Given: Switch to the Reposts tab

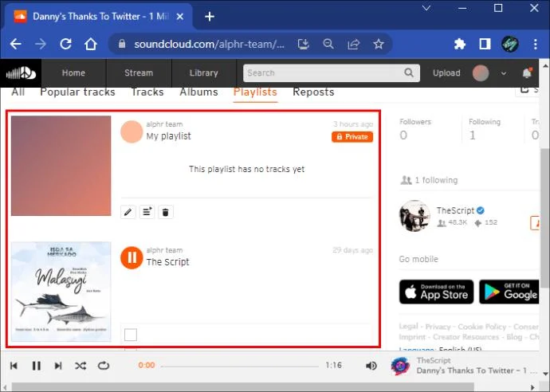Looking at the screenshot, I should point(313,92).
